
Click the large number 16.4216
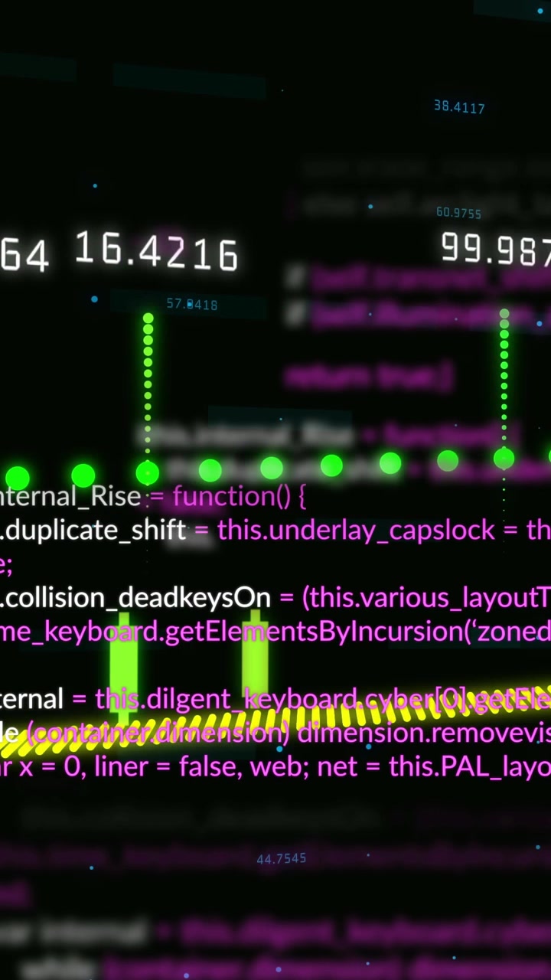[157, 253]
